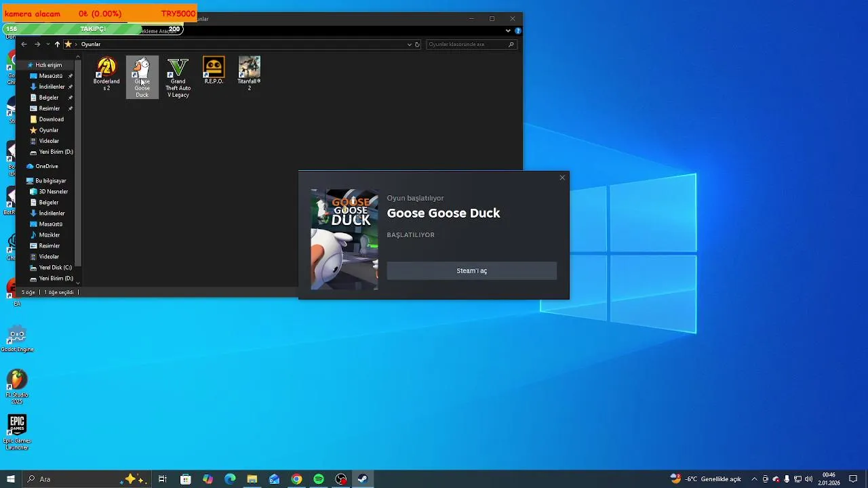Switch to Steam on the taskbar
This screenshot has height=488, width=868.
(x=363, y=479)
